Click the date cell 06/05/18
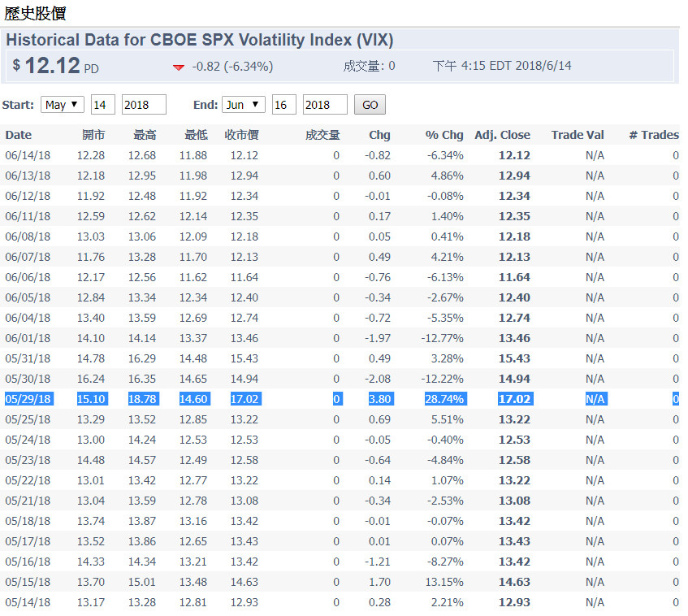This screenshot has width=688, height=616. point(28,297)
